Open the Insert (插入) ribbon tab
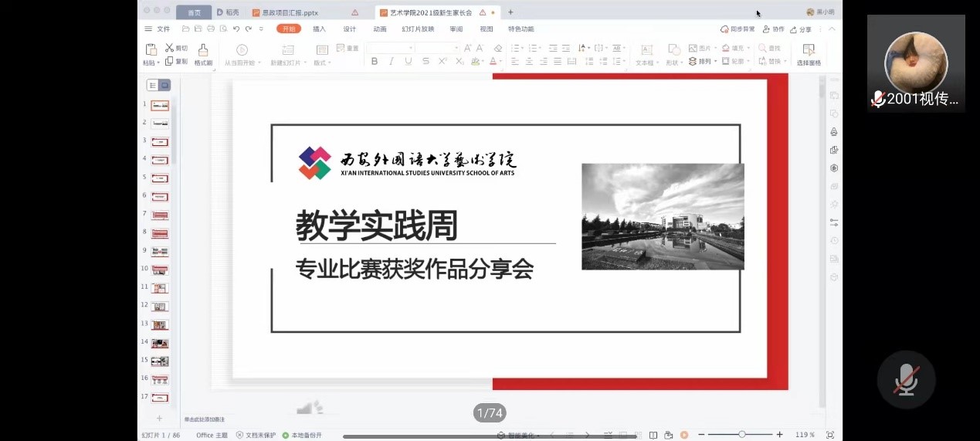 pos(319,29)
